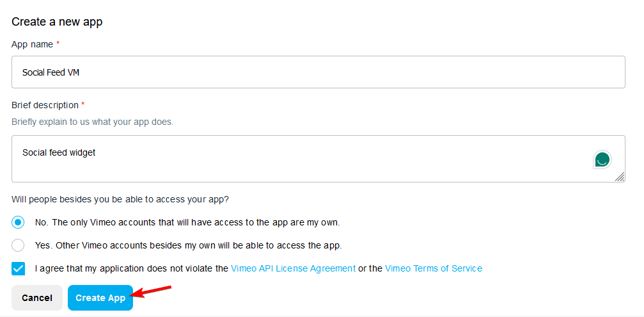Click the 'Yes. Other Vimeo accounts' label text
The image size is (644, 317).
[189, 245]
